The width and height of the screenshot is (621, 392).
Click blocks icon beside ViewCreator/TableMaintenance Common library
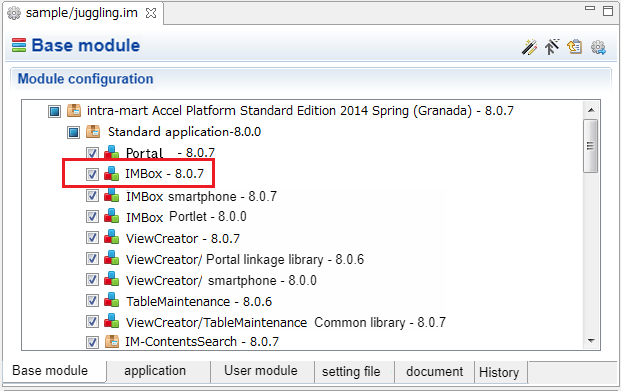click(112, 322)
